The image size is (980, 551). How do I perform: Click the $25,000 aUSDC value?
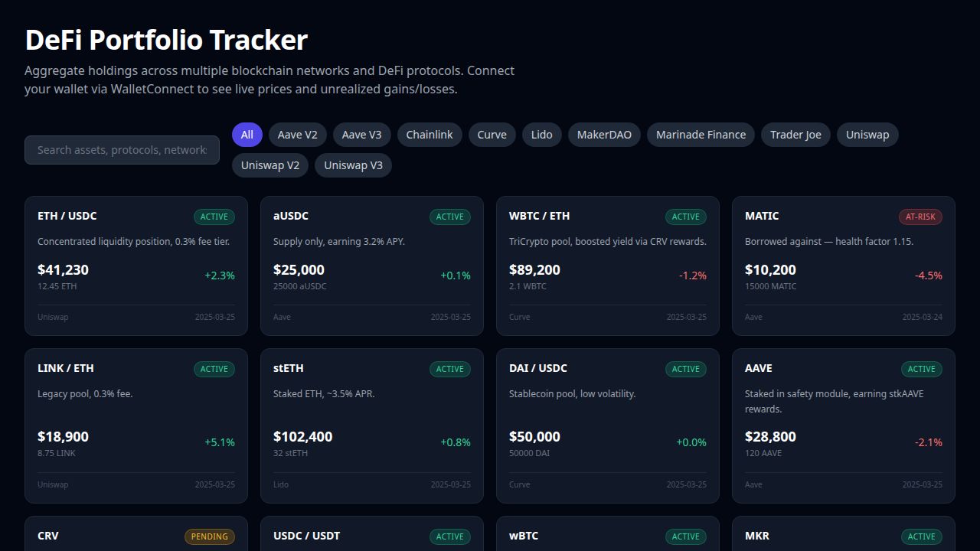(x=299, y=269)
